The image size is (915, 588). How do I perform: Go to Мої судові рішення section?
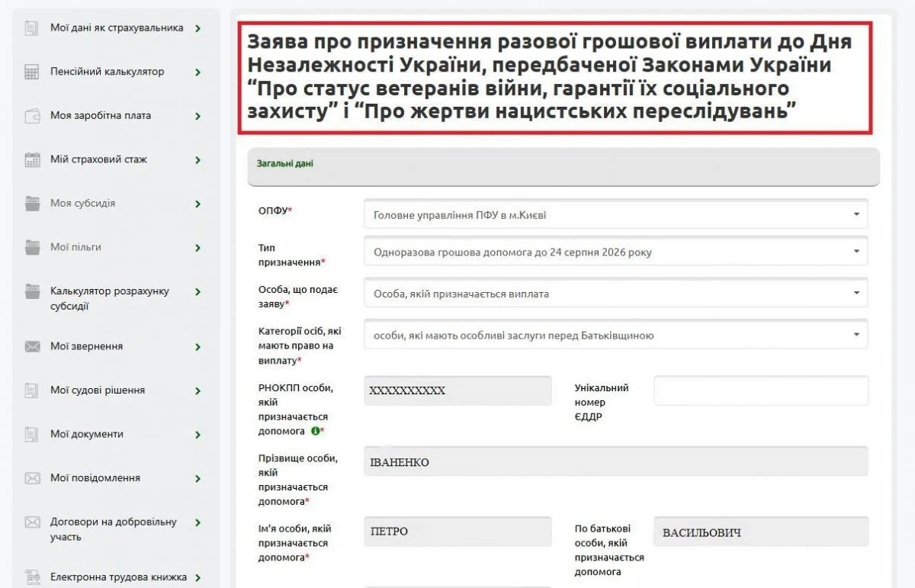98,390
